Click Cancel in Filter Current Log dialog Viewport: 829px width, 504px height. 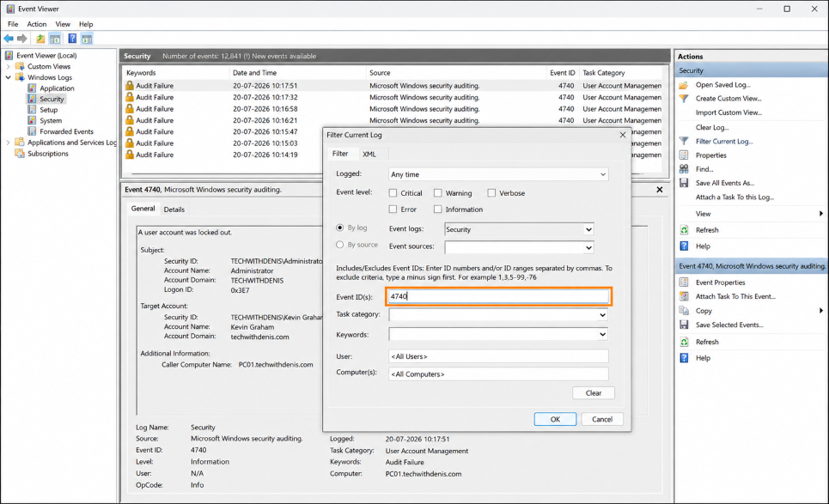(602, 419)
